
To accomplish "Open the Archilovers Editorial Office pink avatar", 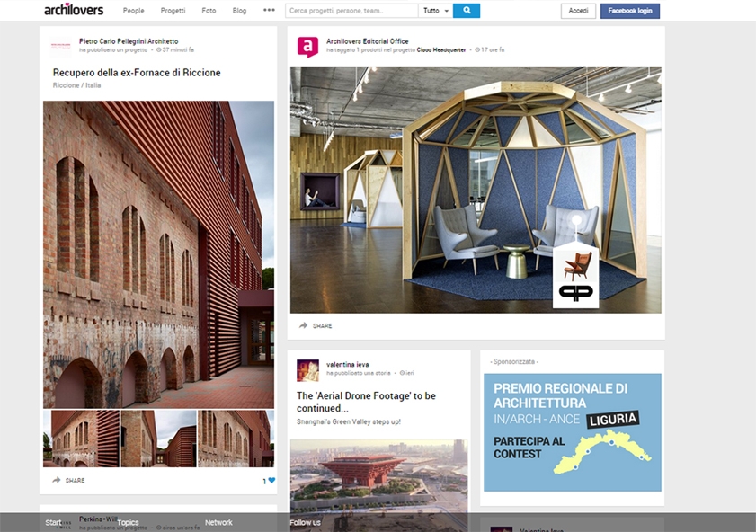I will pyautogui.click(x=307, y=47).
